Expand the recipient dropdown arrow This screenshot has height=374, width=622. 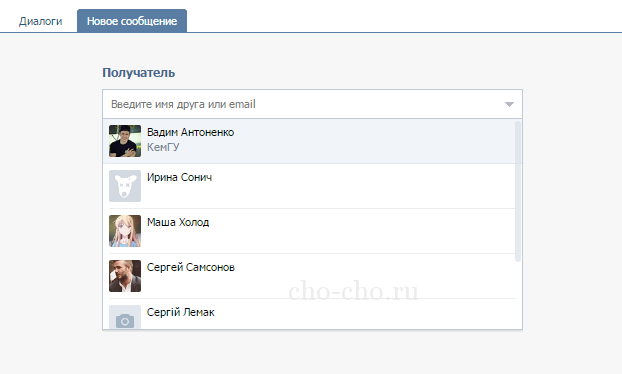click(509, 104)
